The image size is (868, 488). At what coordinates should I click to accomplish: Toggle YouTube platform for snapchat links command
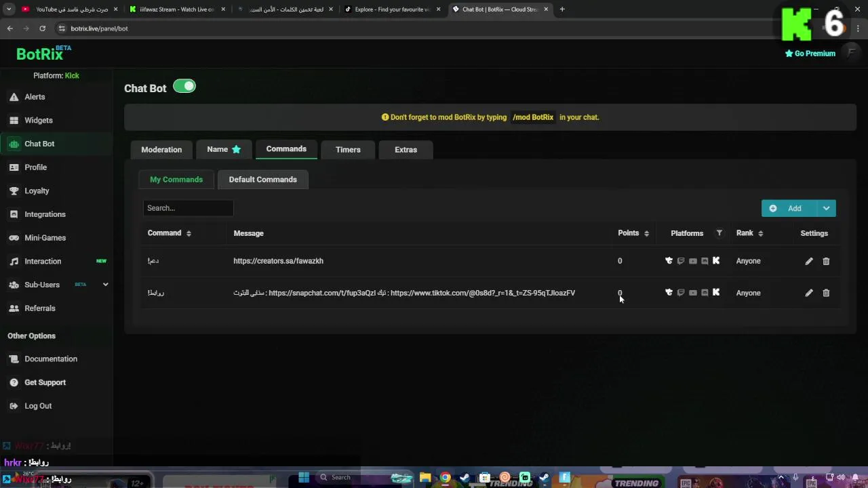[x=692, y=293]
